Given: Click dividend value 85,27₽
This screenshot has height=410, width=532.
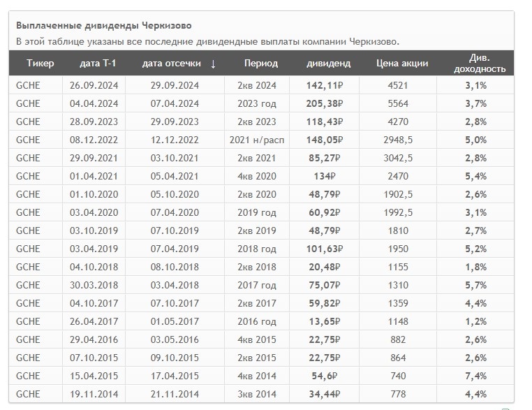Looking at the screenshot, I should click(325, 158).
